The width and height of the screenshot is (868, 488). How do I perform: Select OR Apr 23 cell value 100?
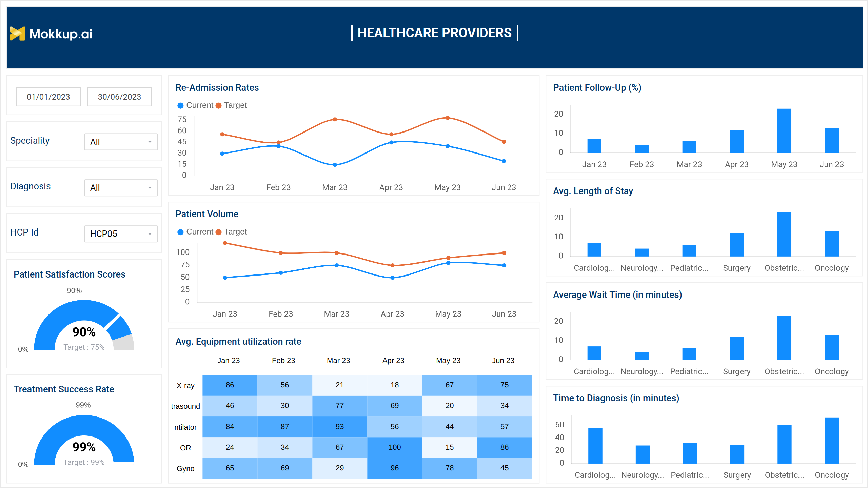395,447
